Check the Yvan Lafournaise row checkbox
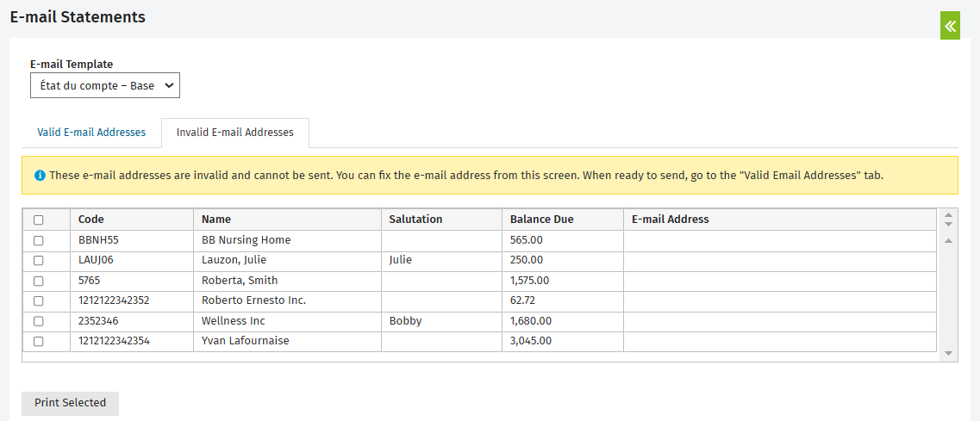Image resolution: width=980 pixels, height=421 pixels. 39,342
